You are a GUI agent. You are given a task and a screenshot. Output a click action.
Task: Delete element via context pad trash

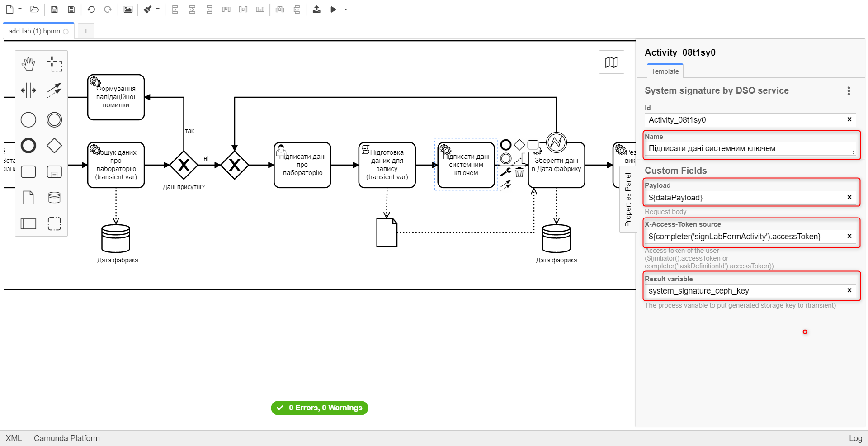coord(519,172)
